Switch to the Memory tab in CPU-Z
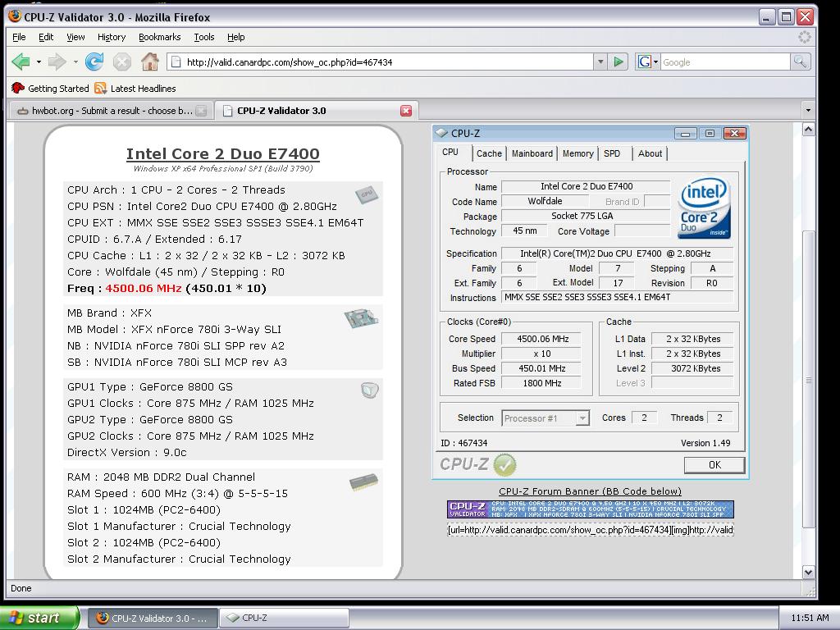 (x=578, y=153)
